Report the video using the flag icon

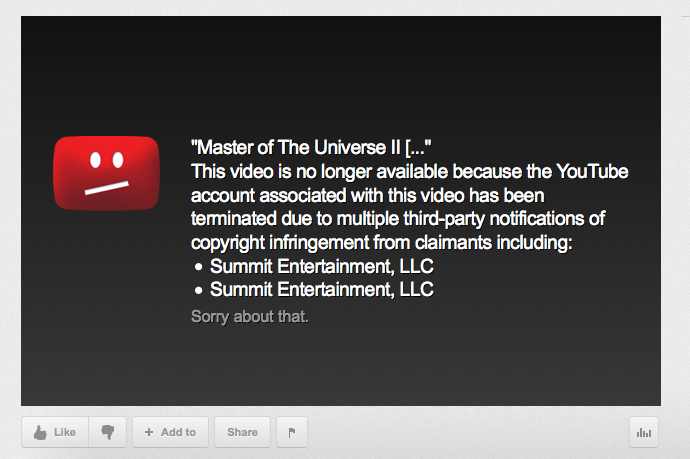292,432
